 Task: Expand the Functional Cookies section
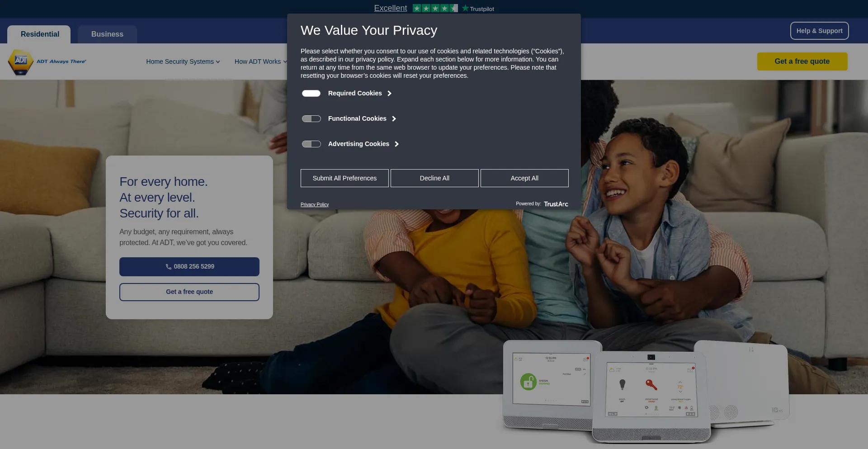[362, 118]
